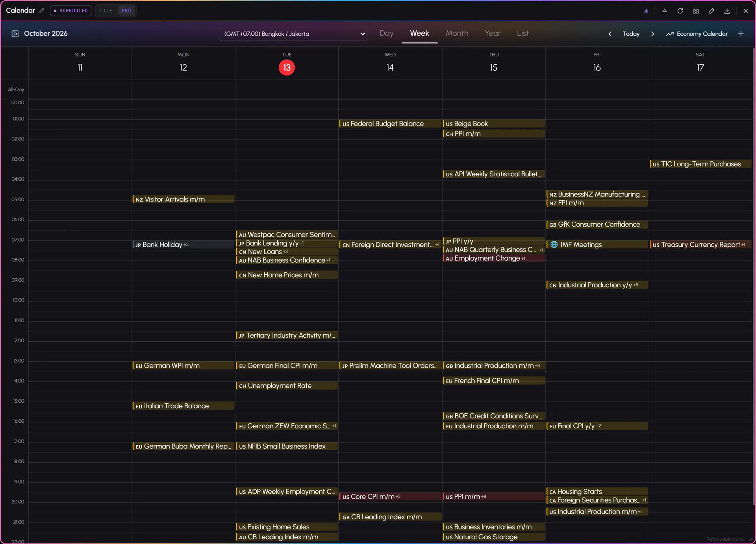
Task: Click the edit pen icon near download
Action: click(711, 11)
